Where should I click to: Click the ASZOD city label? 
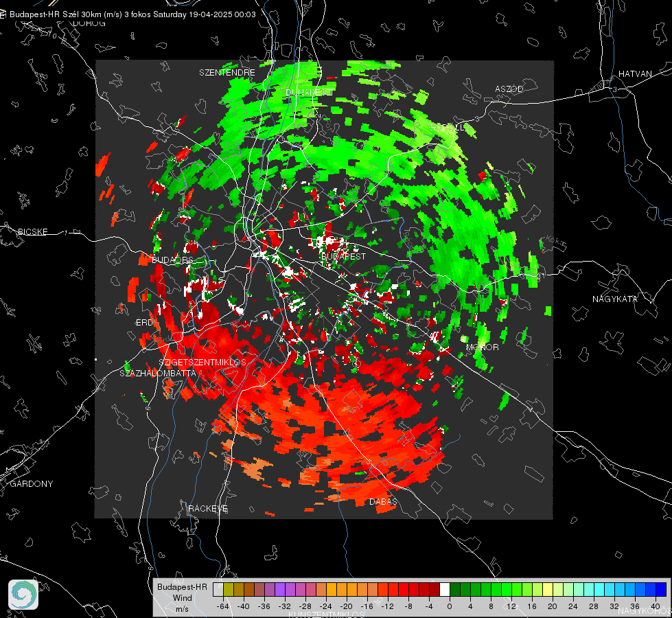coord(509,89)
